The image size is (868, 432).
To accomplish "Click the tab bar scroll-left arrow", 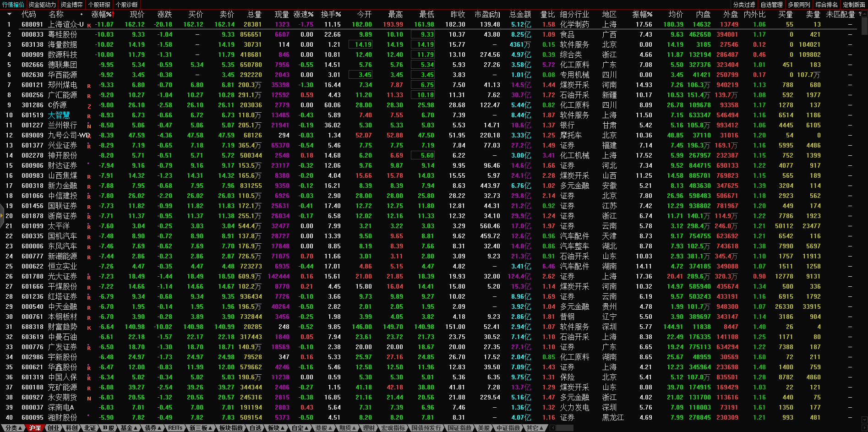I will click(552, 428).
